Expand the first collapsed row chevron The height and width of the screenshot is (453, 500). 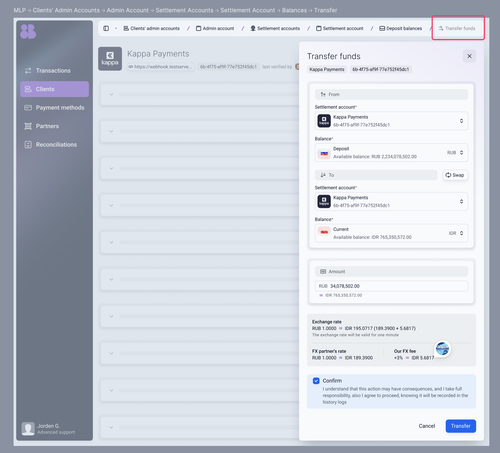[x=111, y=94]
